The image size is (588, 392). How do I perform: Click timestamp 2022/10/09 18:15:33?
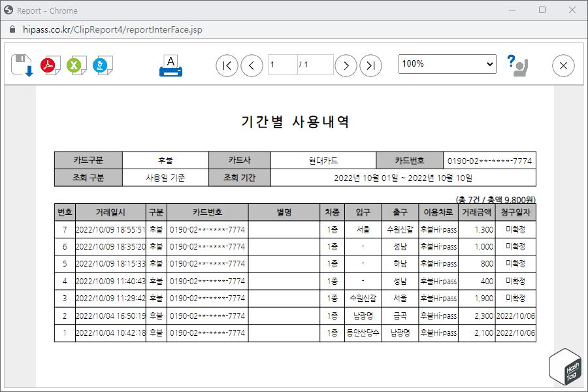click(110, 264)
